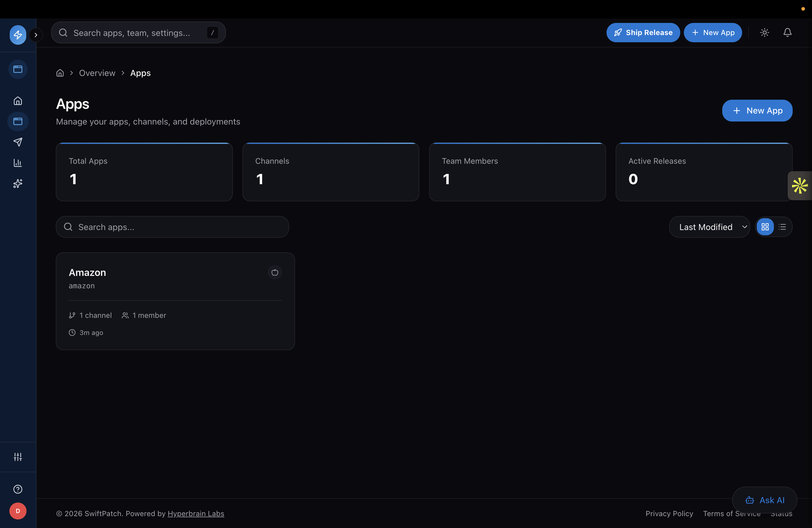Open the Last Modified sort dropdown
812x528 pixels.
click(x=709, y=227)
